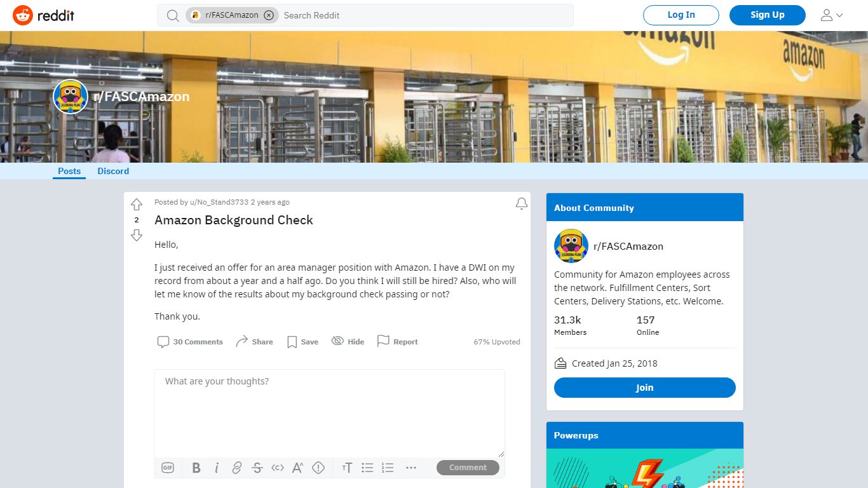Screen dimensions: 868x488
Task: Open the Powerups banner image
Action: pos(645,469)
